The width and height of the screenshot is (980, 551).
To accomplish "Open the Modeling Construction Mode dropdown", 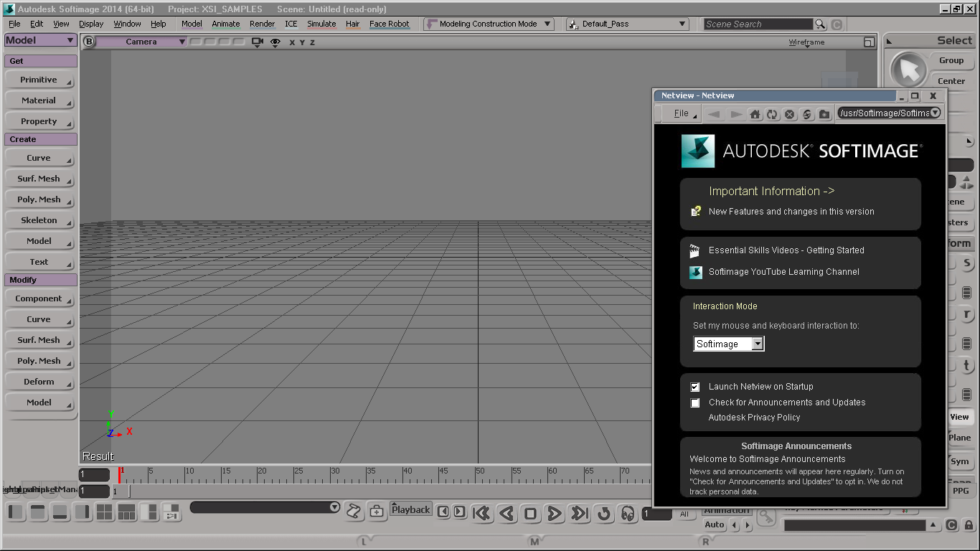I will 489,24.
